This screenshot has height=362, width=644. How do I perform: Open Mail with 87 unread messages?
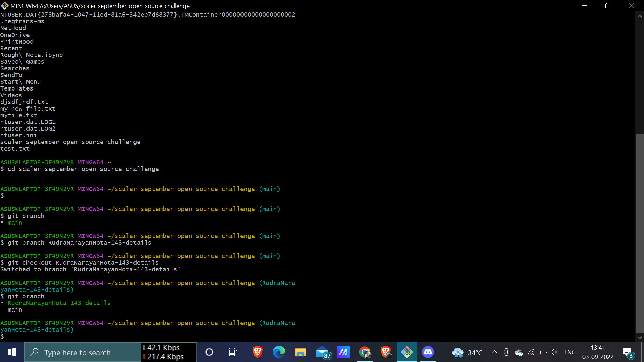(x=322, y=352)
